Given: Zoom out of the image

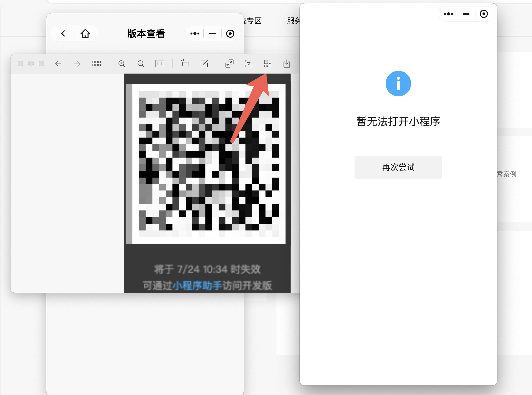Looking at the screenshot, I should pyautogui.click(x=141, y=64).
